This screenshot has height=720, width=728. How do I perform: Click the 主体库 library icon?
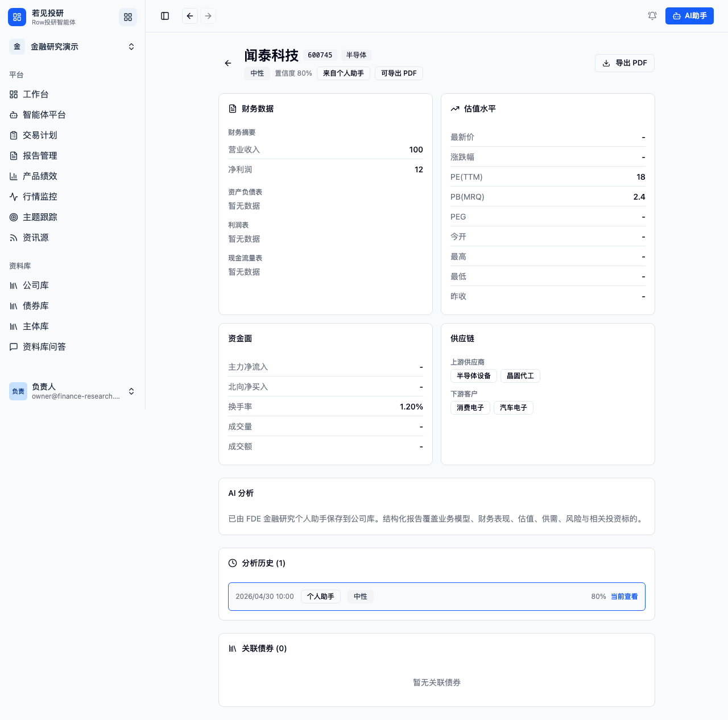[x=14, y=326]
